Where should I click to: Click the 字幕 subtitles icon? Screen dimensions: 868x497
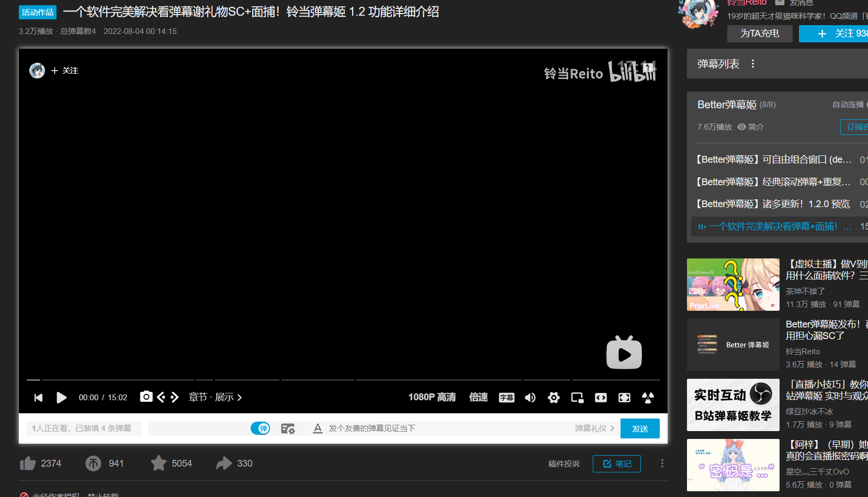(506, 398)
